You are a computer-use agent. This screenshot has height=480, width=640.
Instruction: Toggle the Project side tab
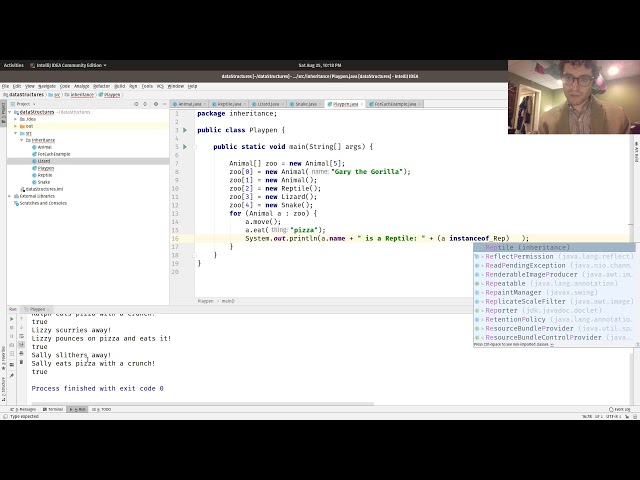pos(3,113)
